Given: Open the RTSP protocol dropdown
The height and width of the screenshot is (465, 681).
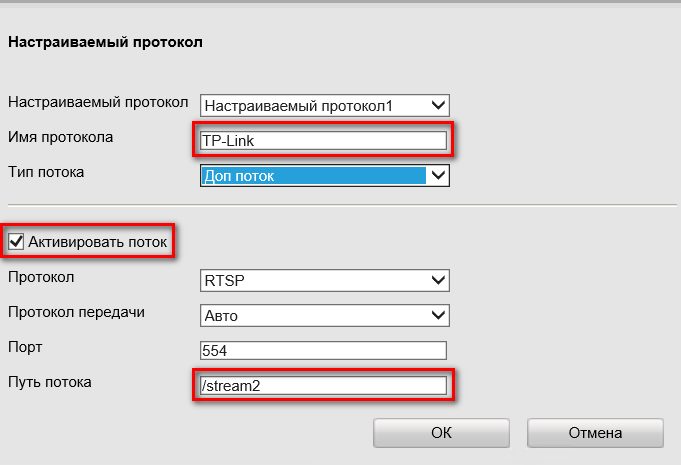Looking at the screenshot, I should [324, 281].
